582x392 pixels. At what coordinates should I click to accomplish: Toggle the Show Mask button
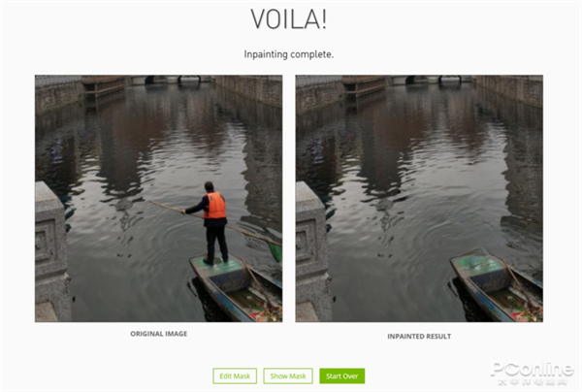(x=288, y=376)
